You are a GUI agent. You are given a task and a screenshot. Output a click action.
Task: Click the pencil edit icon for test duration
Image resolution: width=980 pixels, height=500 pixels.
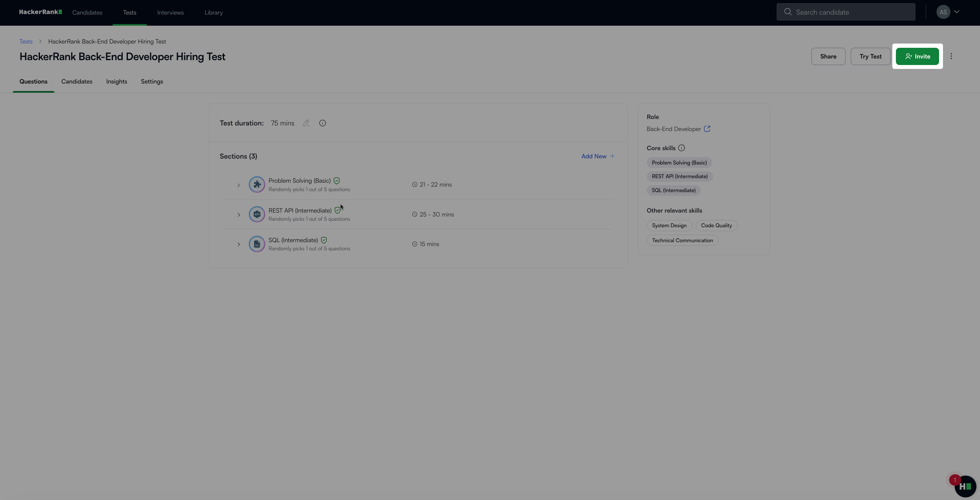coord(306,123)
